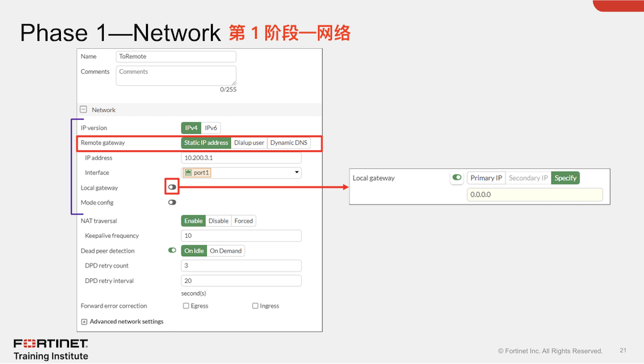Click the Comments text area
The image size is (644, 364).
click(x=176, y=76)
